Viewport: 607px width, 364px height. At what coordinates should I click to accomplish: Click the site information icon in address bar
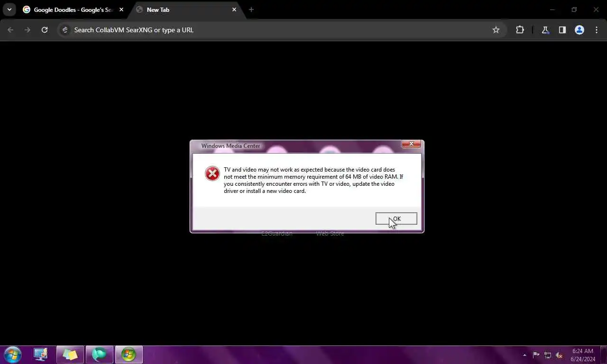[x=65, y=30]
